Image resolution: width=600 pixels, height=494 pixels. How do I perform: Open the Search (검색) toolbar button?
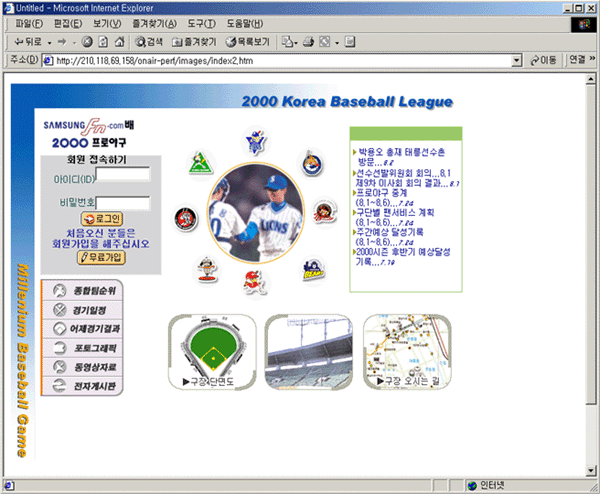point(149,42)
